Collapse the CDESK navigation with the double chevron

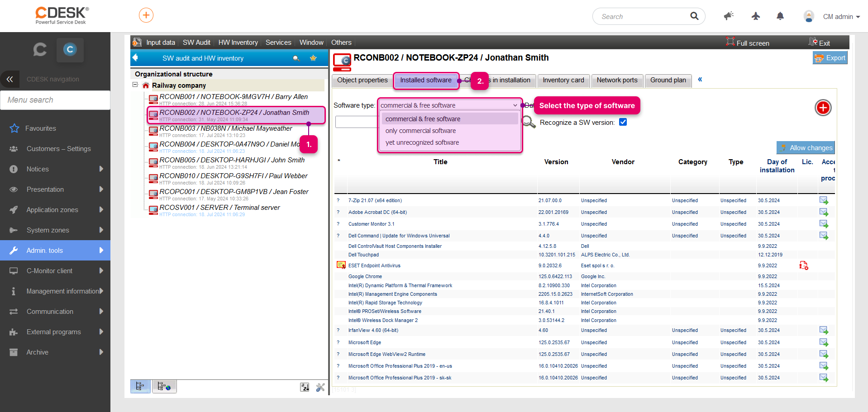(10, 79)
